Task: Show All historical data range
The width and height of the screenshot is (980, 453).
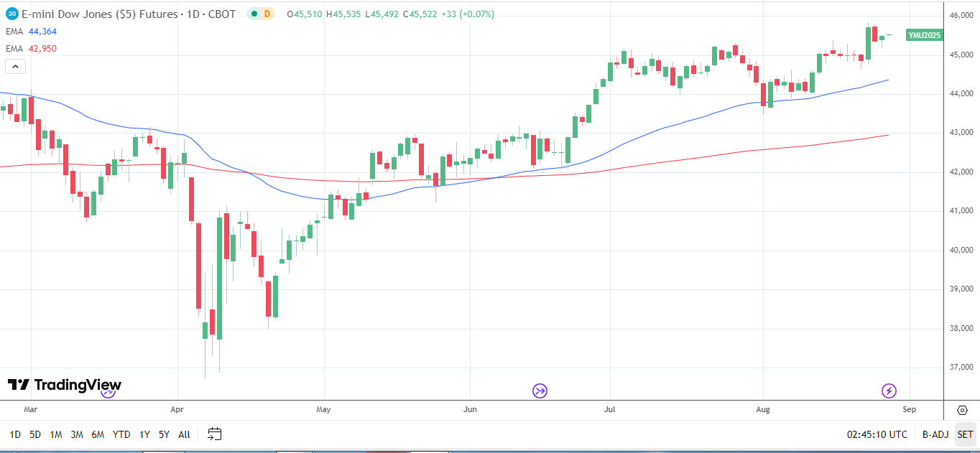Action: click(x=184, y=434)
